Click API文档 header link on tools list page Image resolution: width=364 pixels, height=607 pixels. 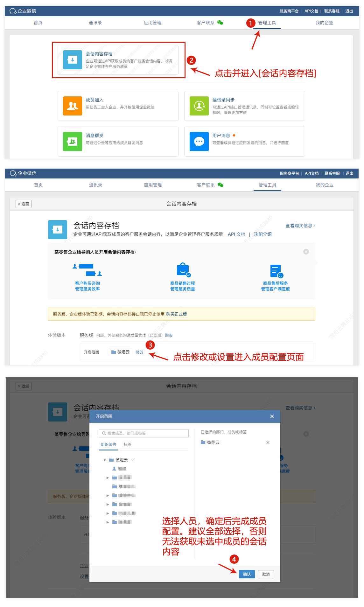311,11
